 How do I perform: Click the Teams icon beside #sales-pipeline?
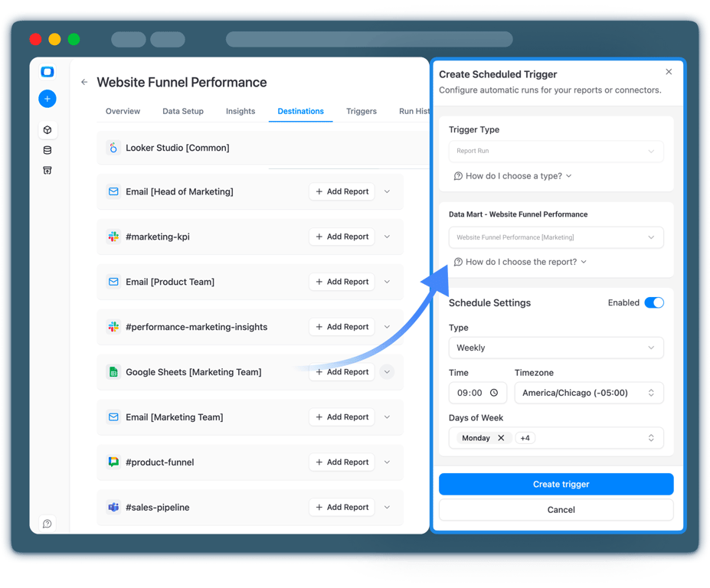[x=113, y=507]
